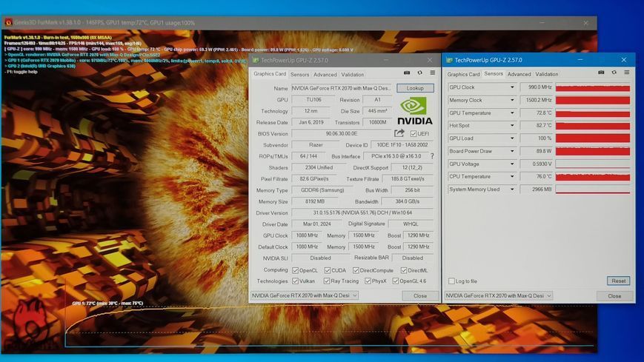Click GPU-Z app icon in Sensors window title bar
The height and width of the screenshot is (362, 644).
pos(449,60)
